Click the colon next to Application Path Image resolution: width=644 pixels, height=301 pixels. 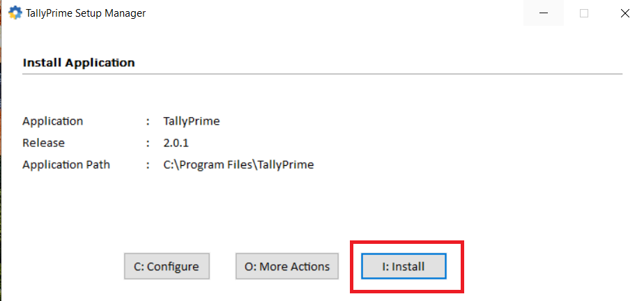pos(148,165)
